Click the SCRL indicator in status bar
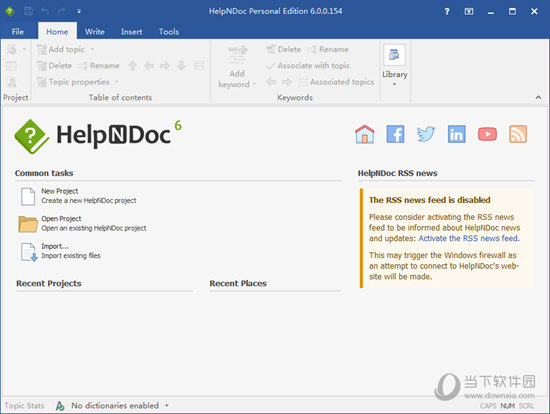 click(x=526, y=406)
